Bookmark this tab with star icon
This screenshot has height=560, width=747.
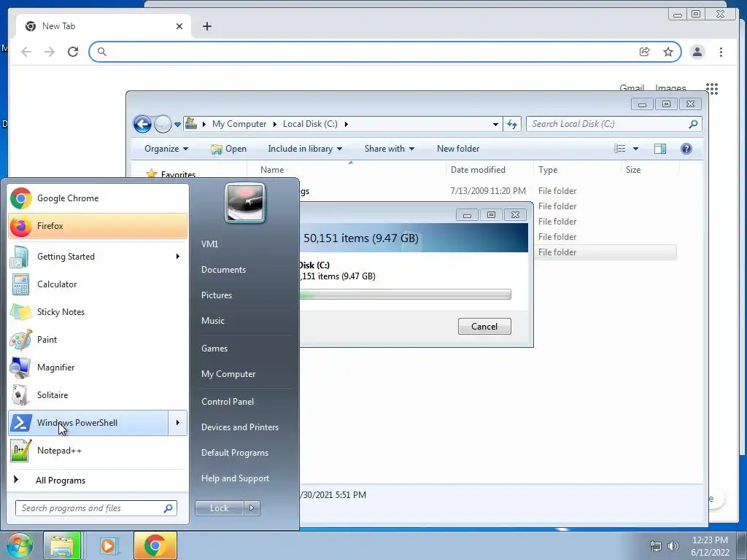pyautogui.click(x=668, y=52)
